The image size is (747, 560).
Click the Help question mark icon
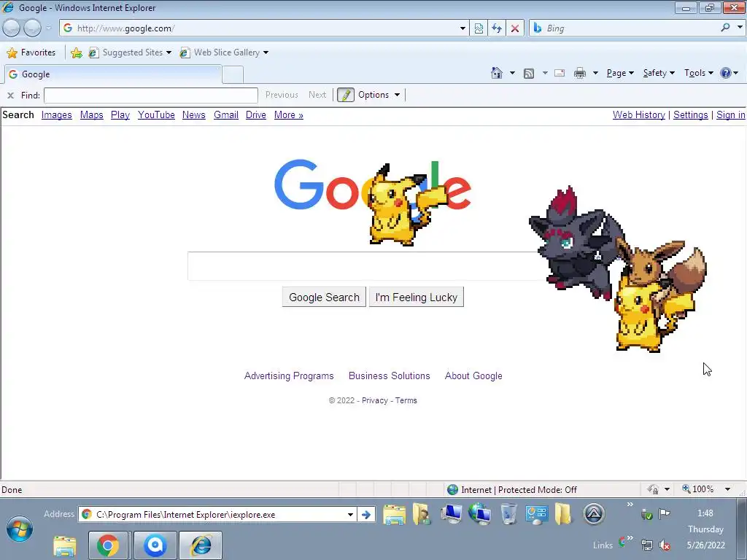pos(726,73)
